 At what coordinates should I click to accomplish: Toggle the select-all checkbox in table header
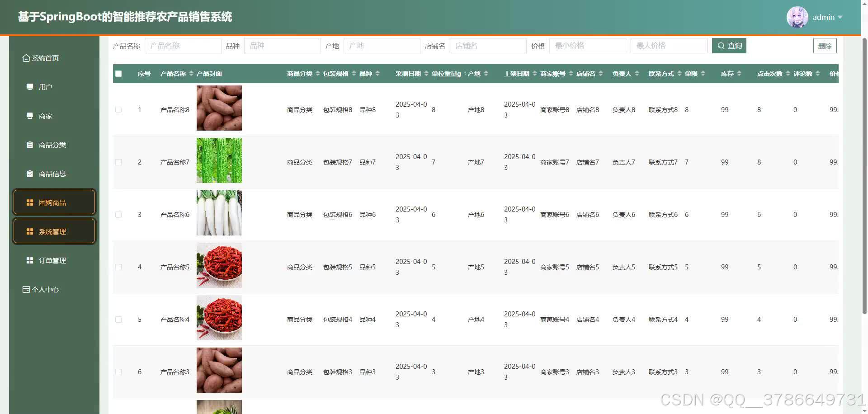118,73
